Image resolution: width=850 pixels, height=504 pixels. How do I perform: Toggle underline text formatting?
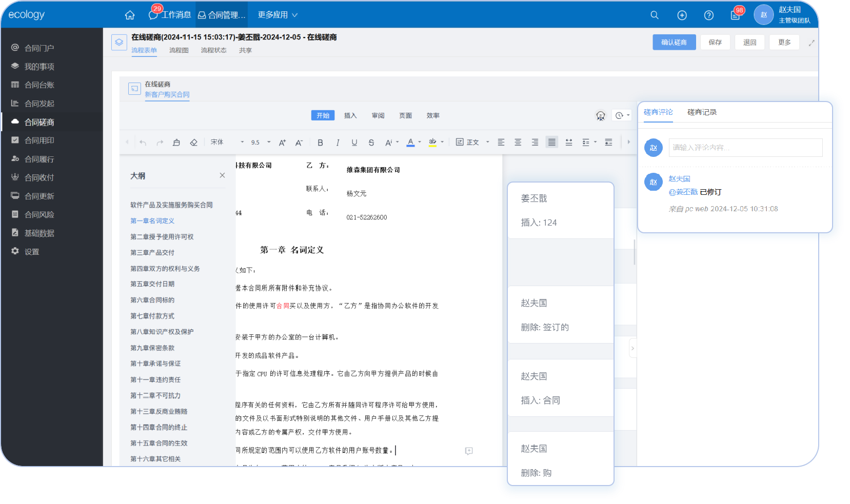pos(354,143)
